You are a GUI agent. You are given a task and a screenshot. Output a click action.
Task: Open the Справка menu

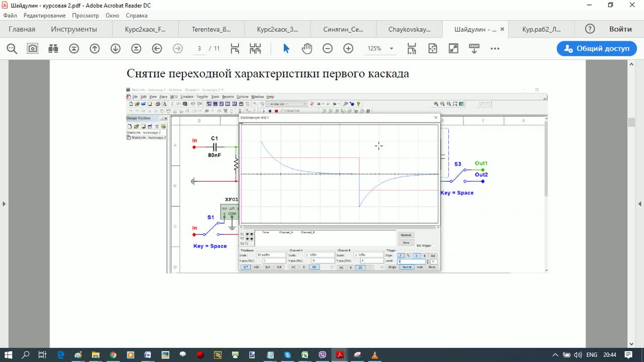coord(136,16)
